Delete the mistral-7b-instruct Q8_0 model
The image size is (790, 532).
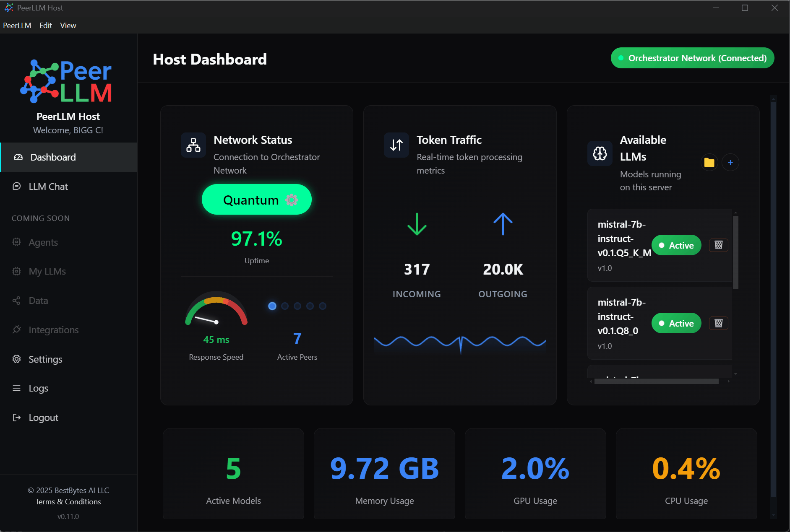pos(718,323)
